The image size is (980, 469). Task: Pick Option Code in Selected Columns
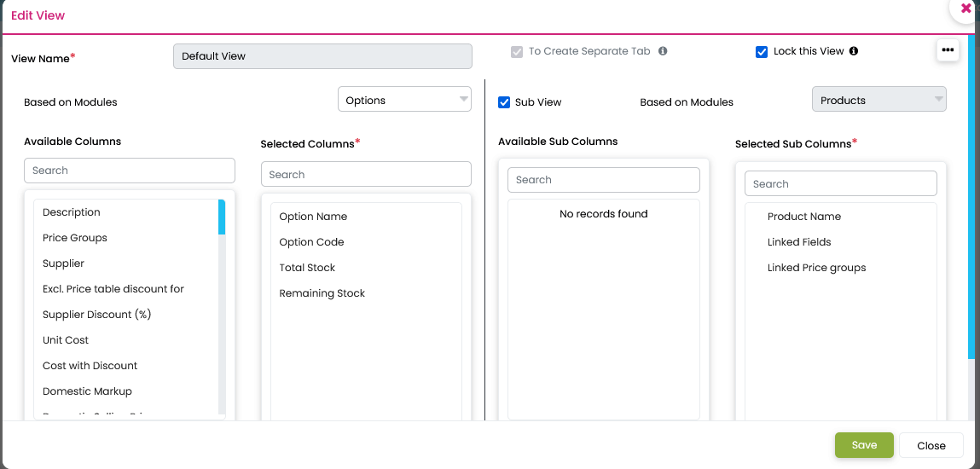click(x=311, y=242)
